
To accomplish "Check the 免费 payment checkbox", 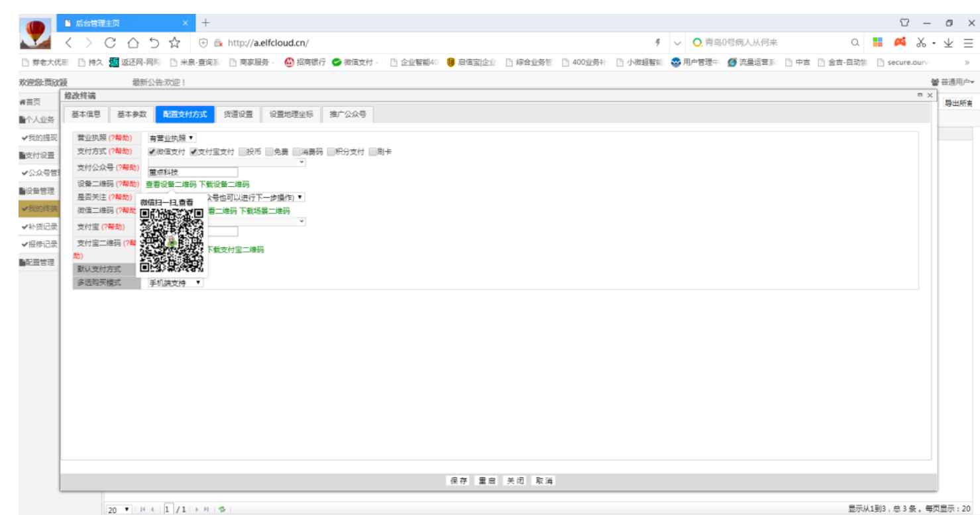I will 269,152.
